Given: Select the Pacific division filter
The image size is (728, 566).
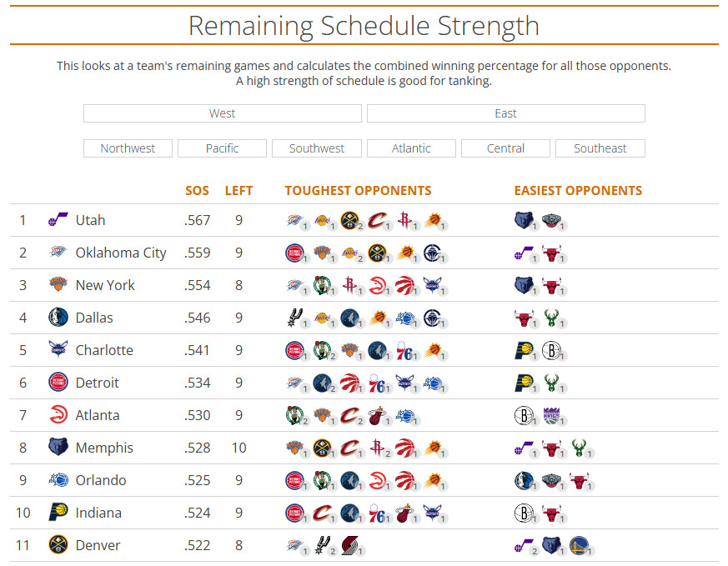Looking at the screenshot, I should coord(222,148).
